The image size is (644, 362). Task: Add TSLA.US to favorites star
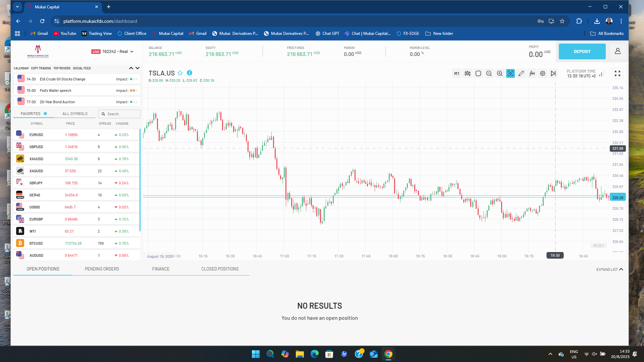[180, 73]
